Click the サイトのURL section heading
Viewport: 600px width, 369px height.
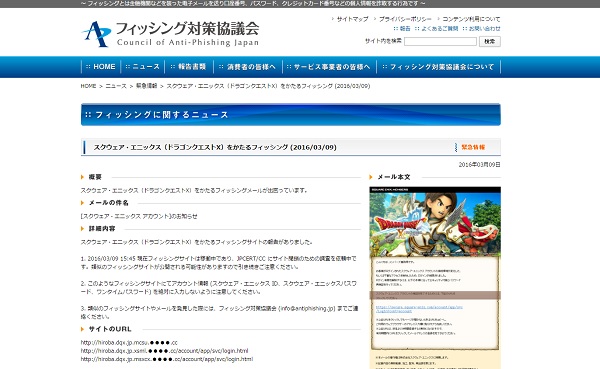[110, 329]
